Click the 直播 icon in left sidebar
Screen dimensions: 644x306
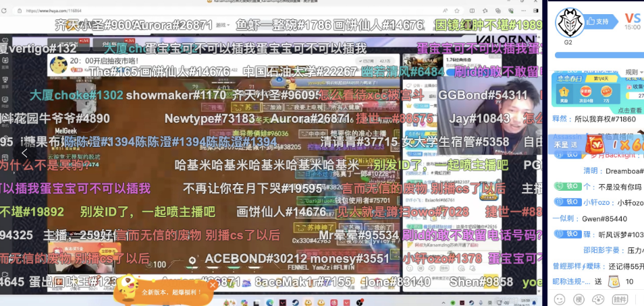pyautogui.click(x=5, y=63)
